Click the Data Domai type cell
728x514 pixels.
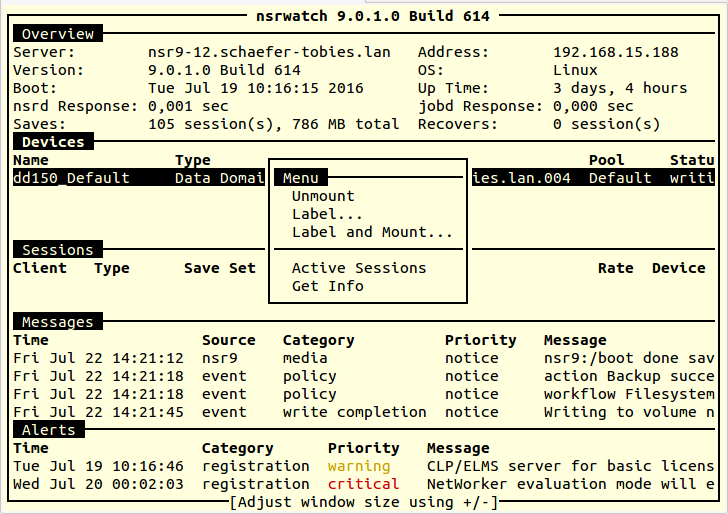220,178
